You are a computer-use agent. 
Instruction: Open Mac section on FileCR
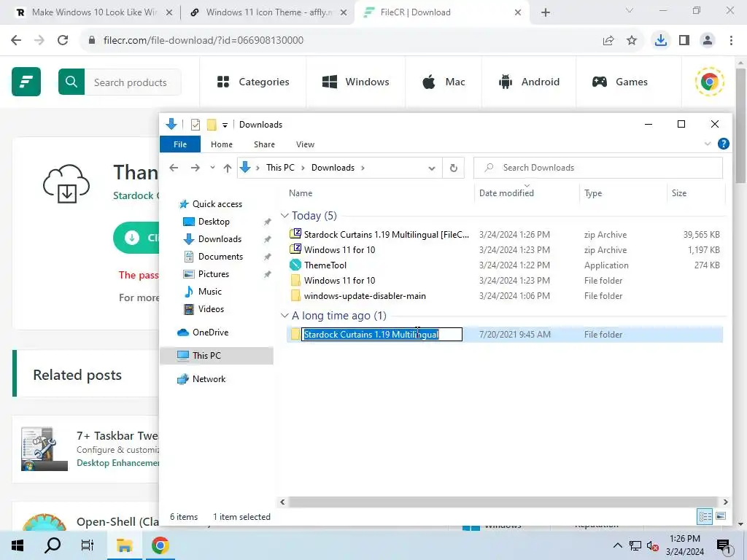[x=444, y=82]
